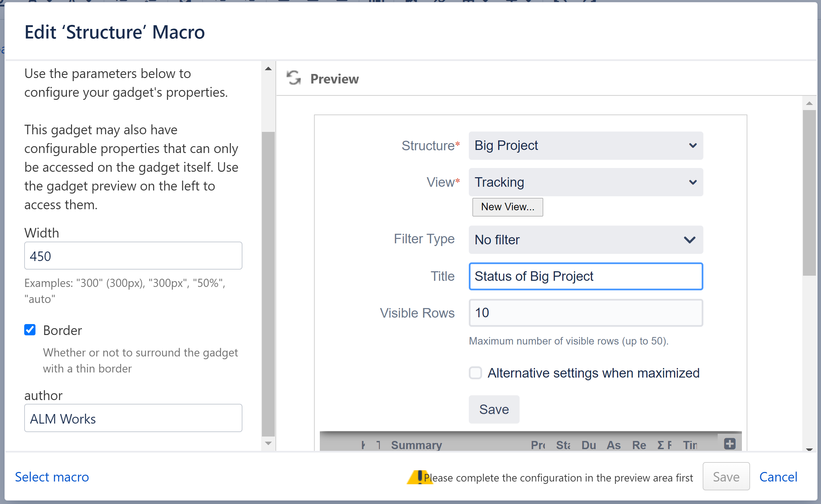Click the preview scroll up arrow
The width and height of the screenshot is (821, 504).
click(809, 103)
